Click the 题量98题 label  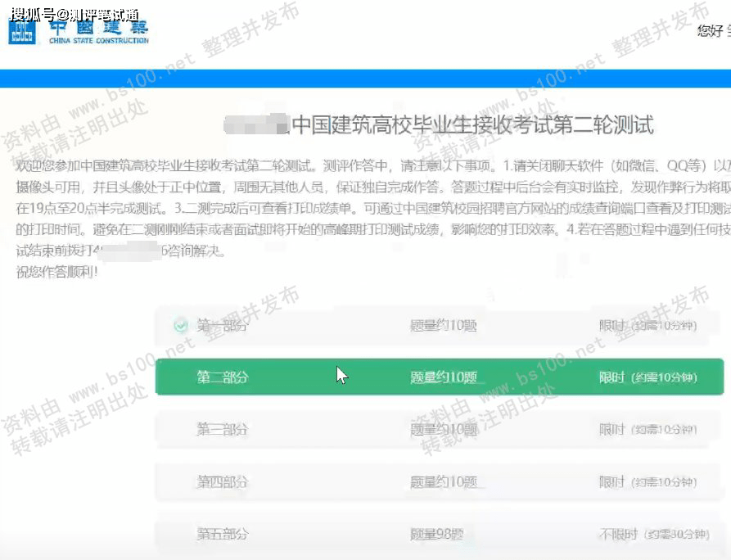[437, 534]
